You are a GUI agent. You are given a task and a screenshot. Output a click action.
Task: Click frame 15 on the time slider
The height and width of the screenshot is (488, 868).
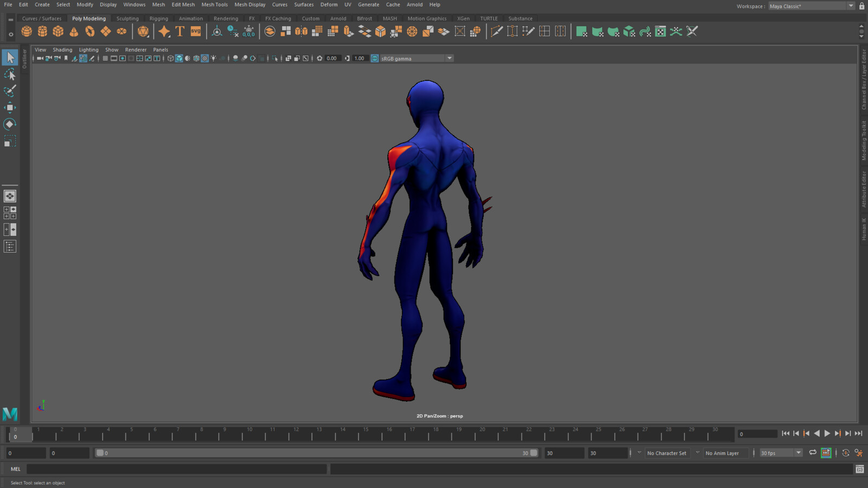[365, 434]
